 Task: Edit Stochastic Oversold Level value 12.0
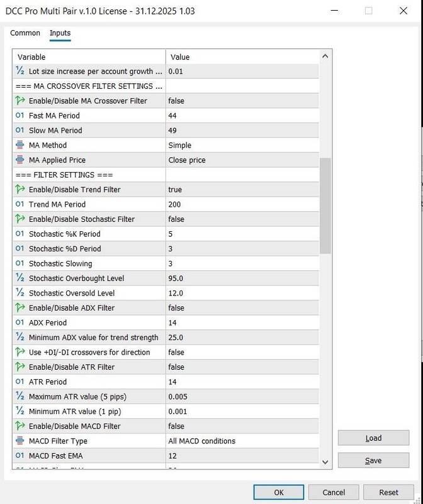[242, 293]
